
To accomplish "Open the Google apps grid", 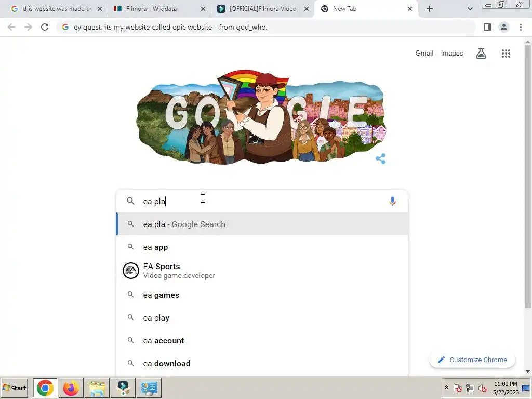I will pos(506,54).
